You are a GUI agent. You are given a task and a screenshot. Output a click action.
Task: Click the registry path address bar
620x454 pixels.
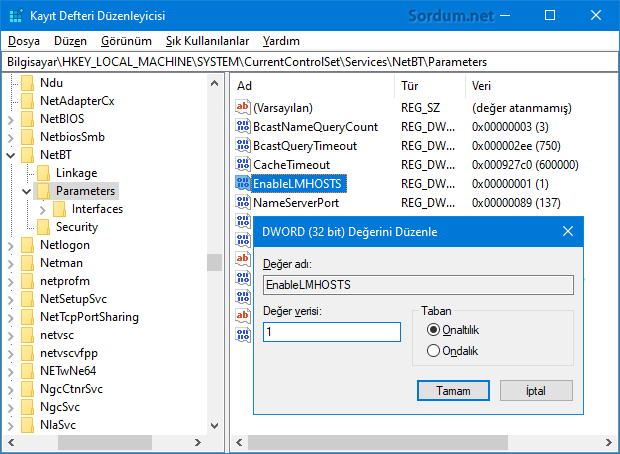[x=310, y=62]
